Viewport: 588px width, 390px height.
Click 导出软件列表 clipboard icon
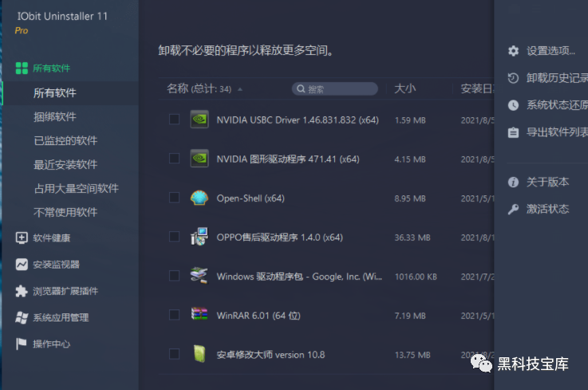pos(513,132)
